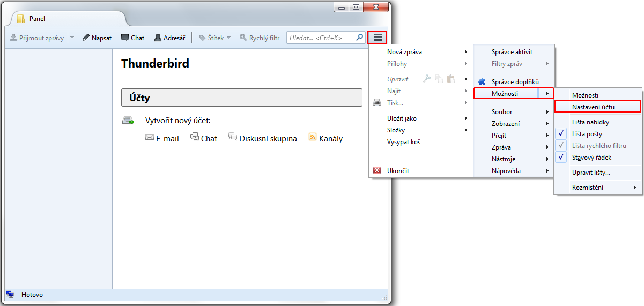Click the connection status icon in status bar

pos(10,295)
